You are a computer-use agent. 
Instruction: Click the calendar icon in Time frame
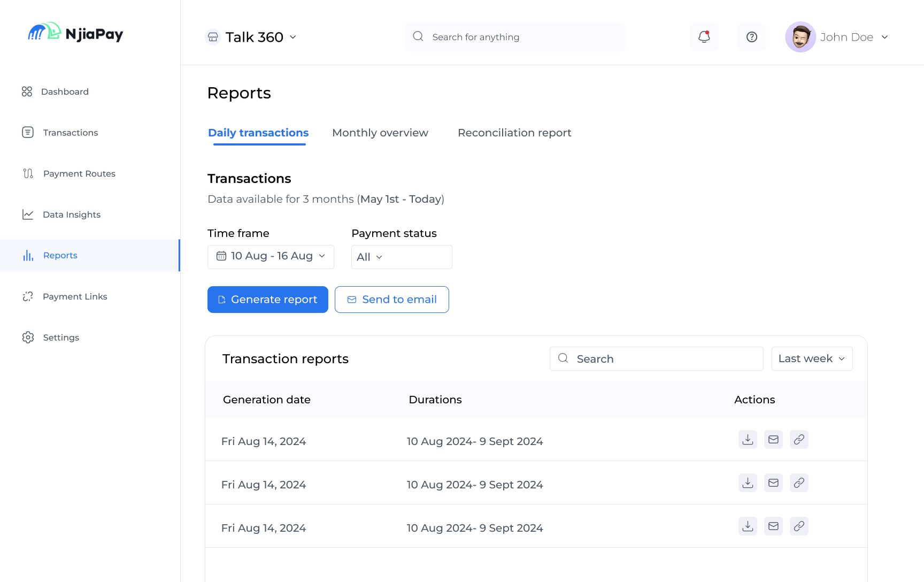pyautogui.click(x=221, y=256)
